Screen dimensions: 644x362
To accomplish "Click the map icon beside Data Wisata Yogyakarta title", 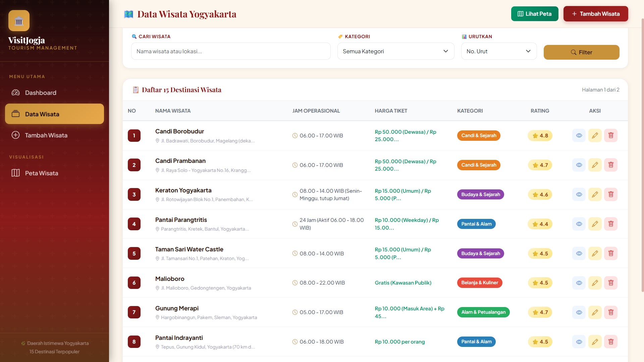I will (x=129, y=14).
